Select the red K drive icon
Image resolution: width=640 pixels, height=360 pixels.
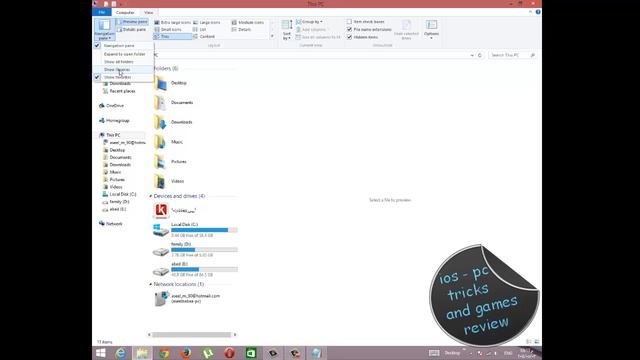click(161, 210)
